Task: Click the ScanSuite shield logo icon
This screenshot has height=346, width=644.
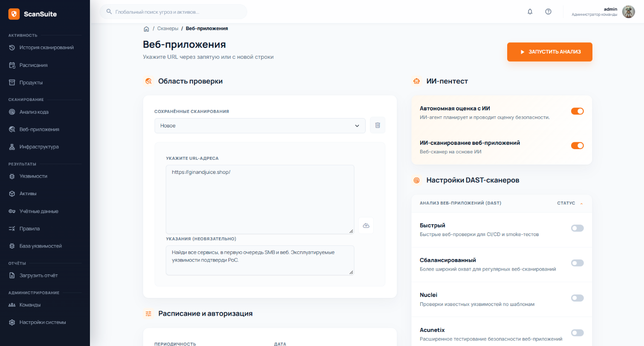Action: (x=14, y=14)
